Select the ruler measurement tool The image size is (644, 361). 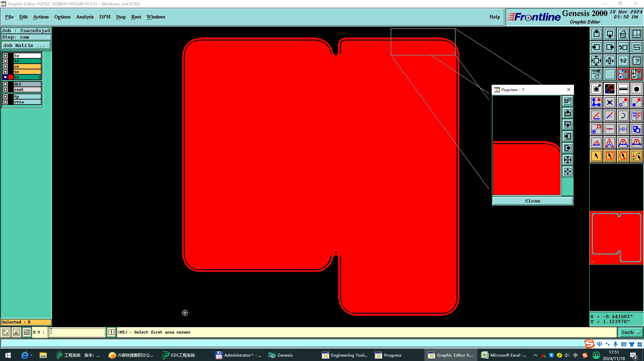pyautogui.click(x=623, y=89)
